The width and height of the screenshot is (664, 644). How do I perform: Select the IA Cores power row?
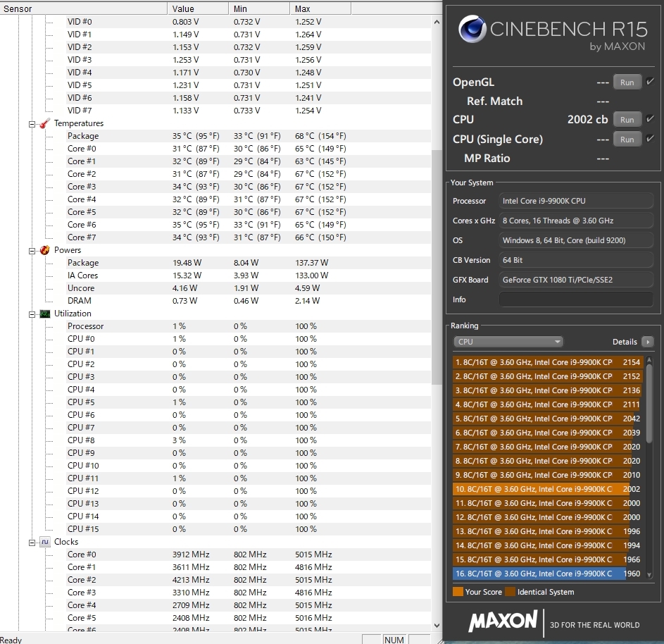coord(248,275)
